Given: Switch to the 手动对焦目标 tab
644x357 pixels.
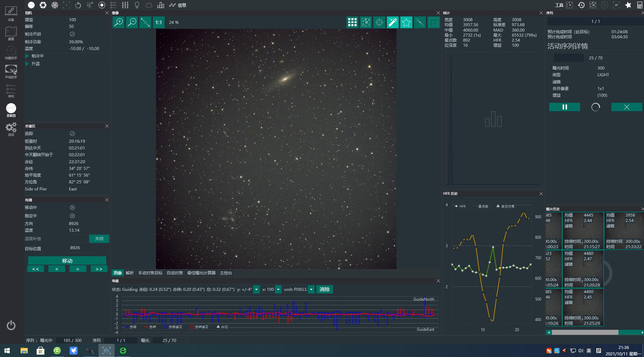Looking at the screenshot, I should 150,273.
